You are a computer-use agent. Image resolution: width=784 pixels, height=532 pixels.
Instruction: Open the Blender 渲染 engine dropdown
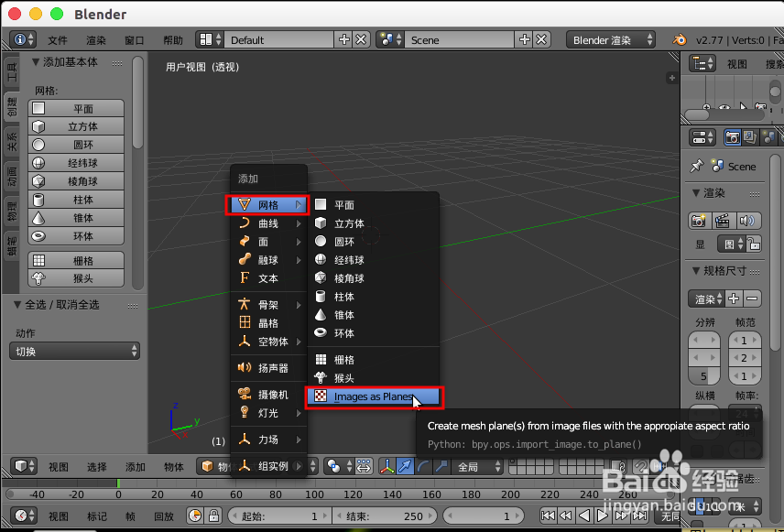click(611, 40)
